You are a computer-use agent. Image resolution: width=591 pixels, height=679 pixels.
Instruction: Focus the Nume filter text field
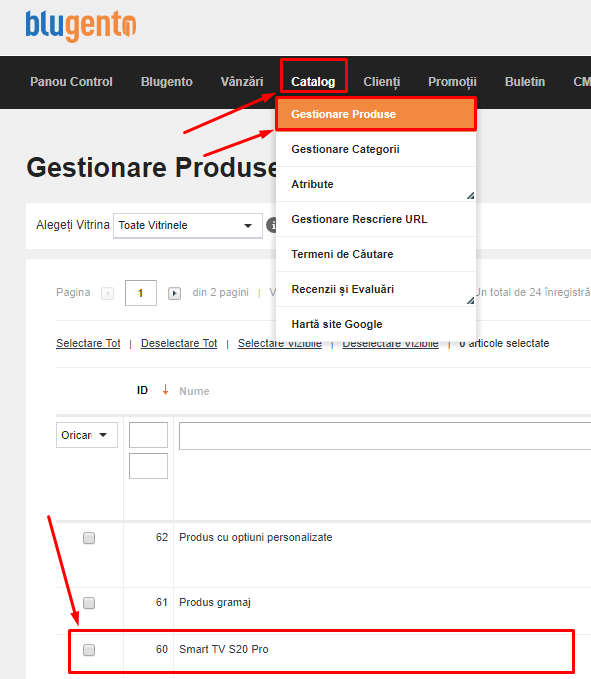pyautogui.click(x=385, y=436)
